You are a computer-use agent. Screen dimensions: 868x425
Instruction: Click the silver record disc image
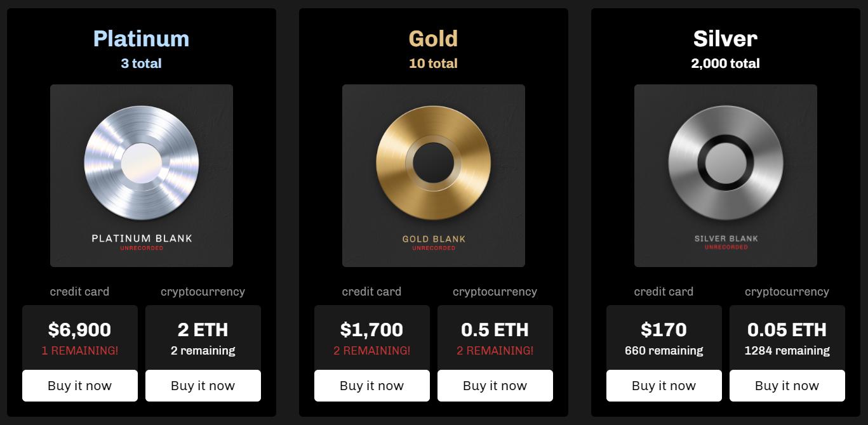(726, 163)
